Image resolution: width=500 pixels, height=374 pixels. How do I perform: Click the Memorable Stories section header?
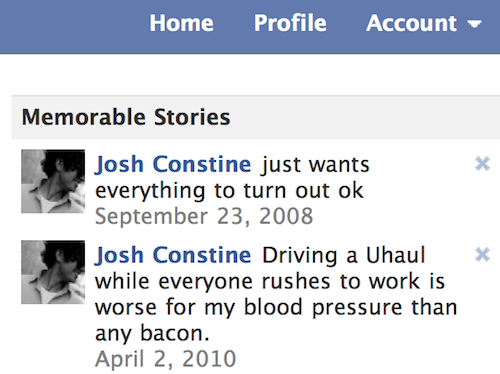pyautogui.click(x=126, y=117)
